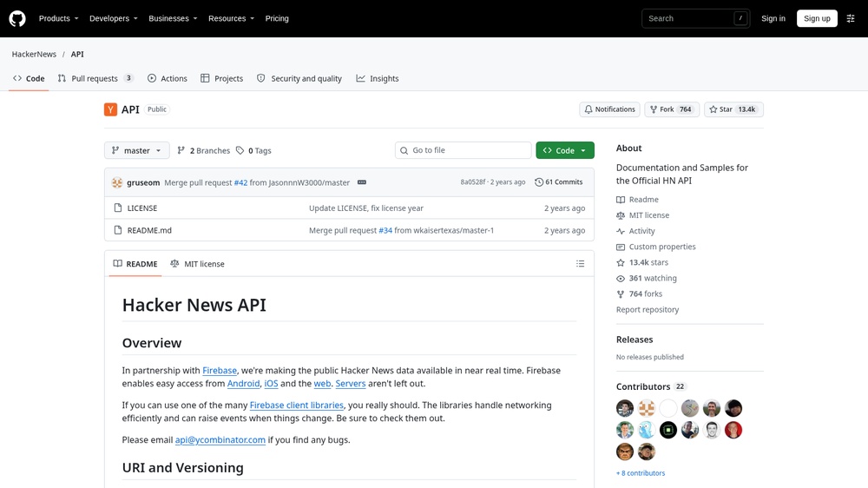The height and width of the screenshot is (488, 868).
Task: Open the Android link
Action: (244, 383)
